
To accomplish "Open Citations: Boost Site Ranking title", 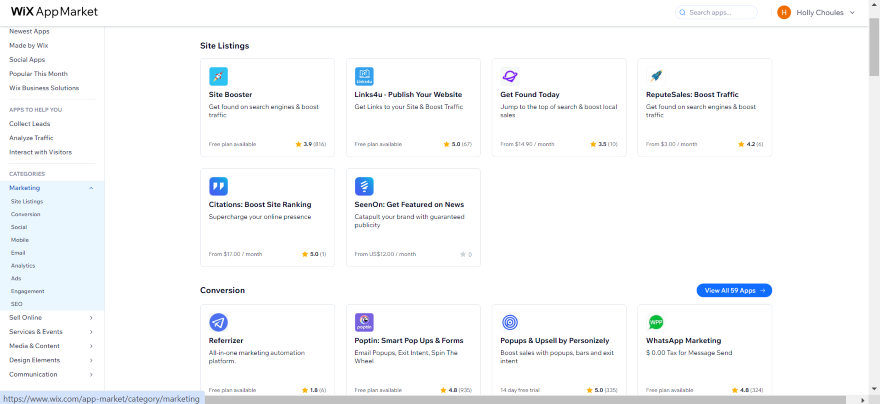I will click(260, 204).
